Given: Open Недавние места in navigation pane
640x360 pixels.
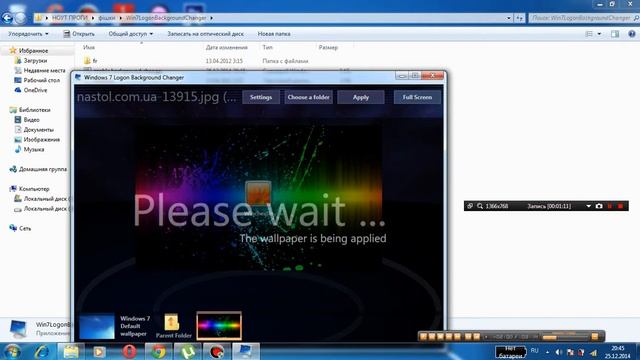Looking at the screenshot, I should click(44, 70).
